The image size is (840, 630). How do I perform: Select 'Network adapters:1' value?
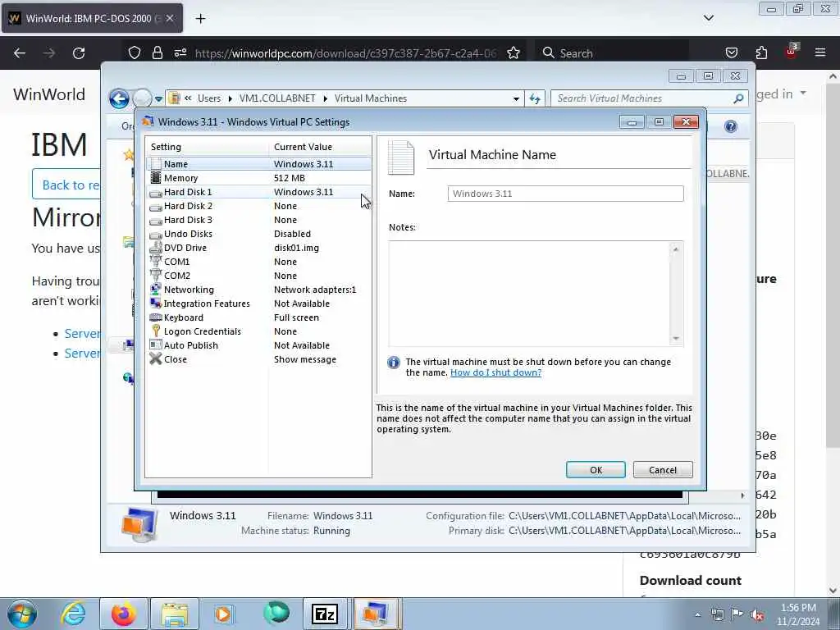[315, 290]
